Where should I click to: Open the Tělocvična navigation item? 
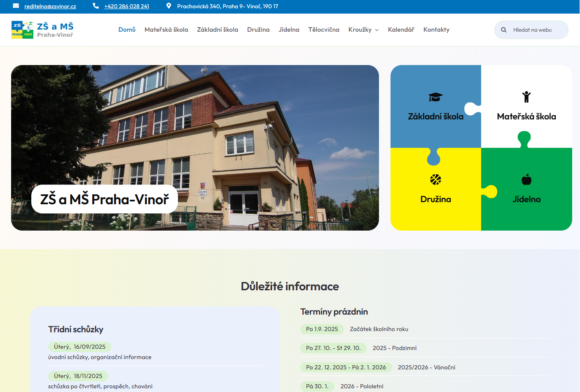[x=323, y=30]
